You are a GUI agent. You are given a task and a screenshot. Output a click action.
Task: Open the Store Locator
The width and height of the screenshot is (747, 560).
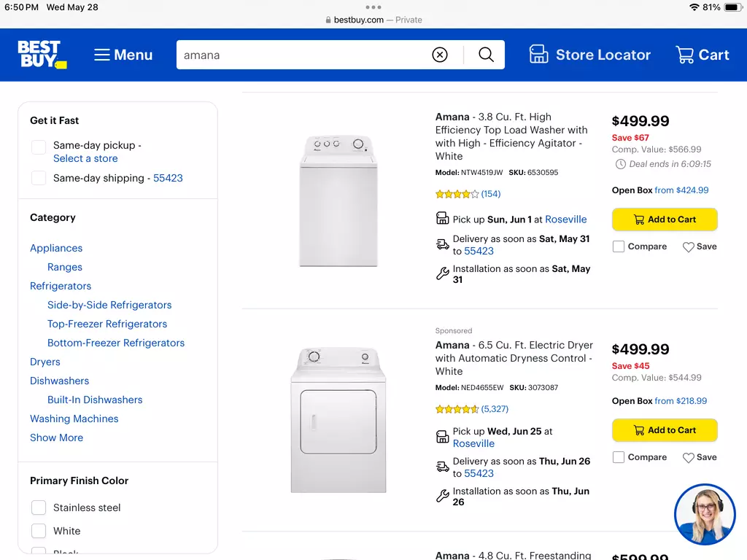589,55
